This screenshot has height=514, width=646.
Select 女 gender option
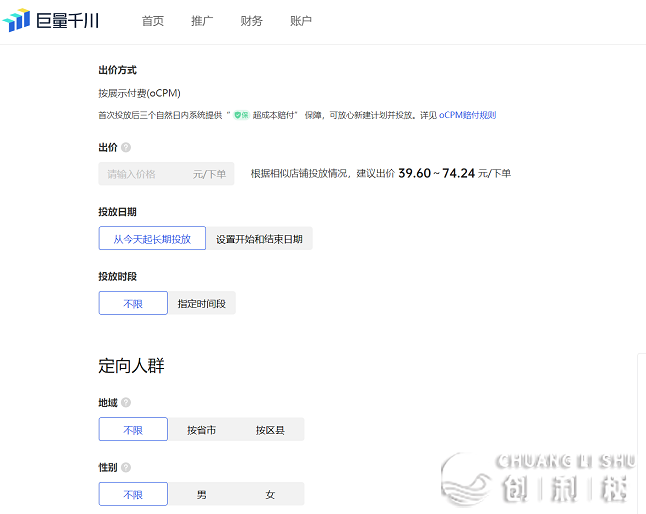[270, 495]
